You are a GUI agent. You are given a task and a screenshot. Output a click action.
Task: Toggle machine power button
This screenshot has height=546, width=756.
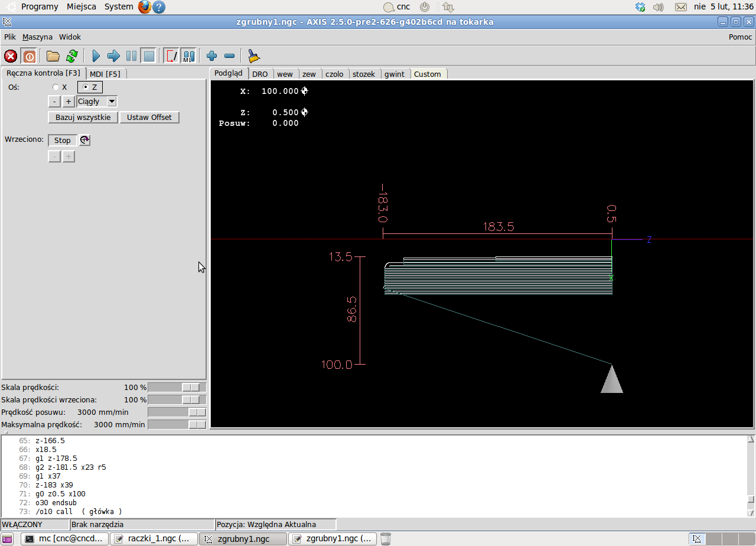[29, 56]
